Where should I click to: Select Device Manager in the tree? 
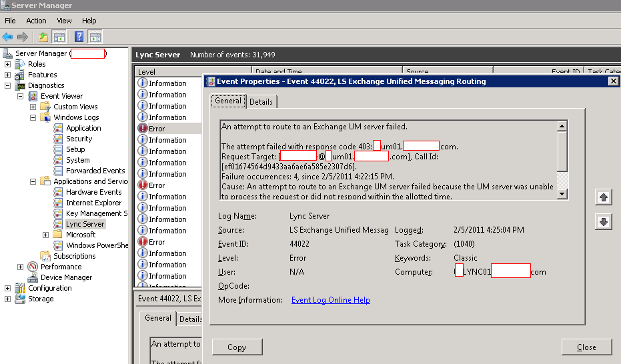(66, 278)
